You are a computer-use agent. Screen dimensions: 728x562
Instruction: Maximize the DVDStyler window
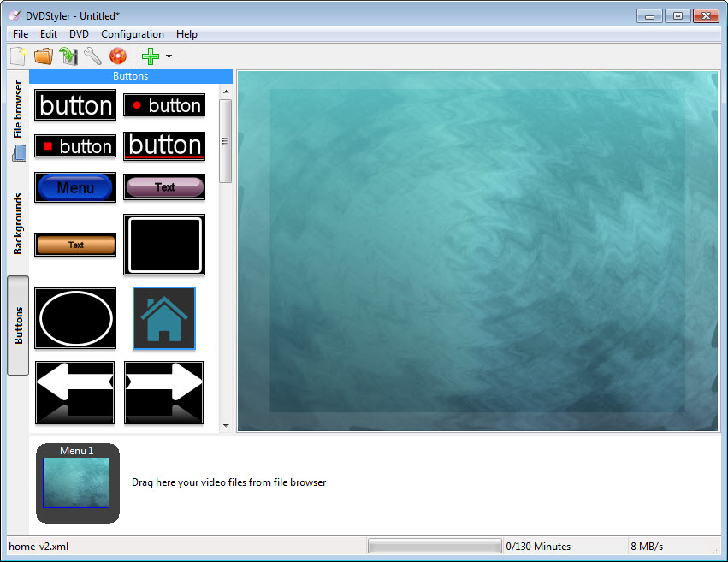(678, 16)
